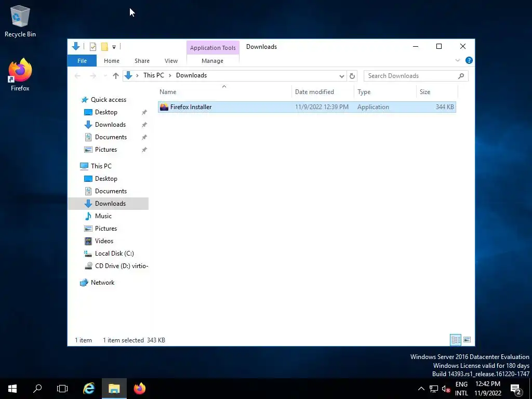Click the muted volume tray icon
532x399 pixels.
[x=445, y=389]
